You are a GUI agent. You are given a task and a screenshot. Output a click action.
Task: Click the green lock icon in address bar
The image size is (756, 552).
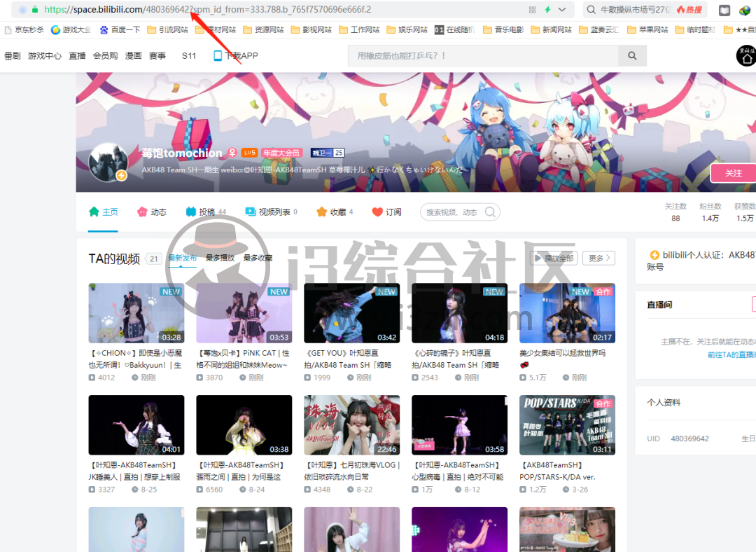[x=35, y=10]
